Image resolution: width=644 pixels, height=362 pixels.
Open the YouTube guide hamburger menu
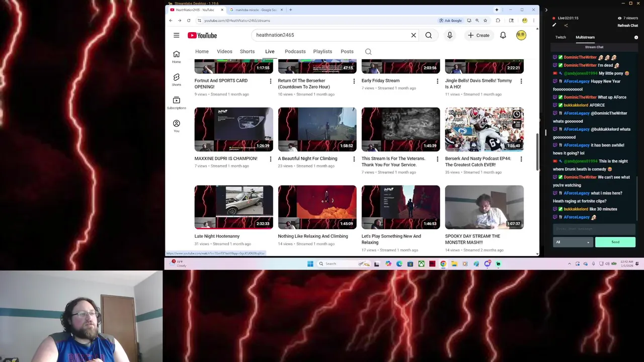pyautogui.click(x=176, y=35)
